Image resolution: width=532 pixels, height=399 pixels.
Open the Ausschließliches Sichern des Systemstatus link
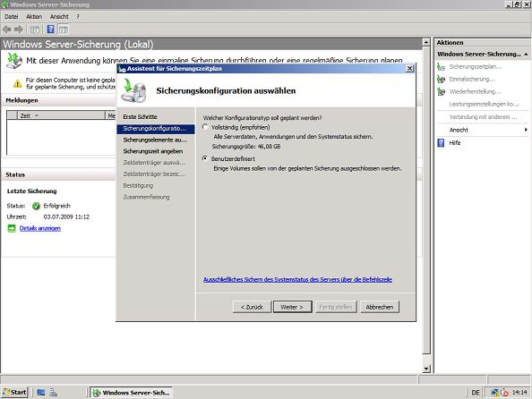coord(298,279)
